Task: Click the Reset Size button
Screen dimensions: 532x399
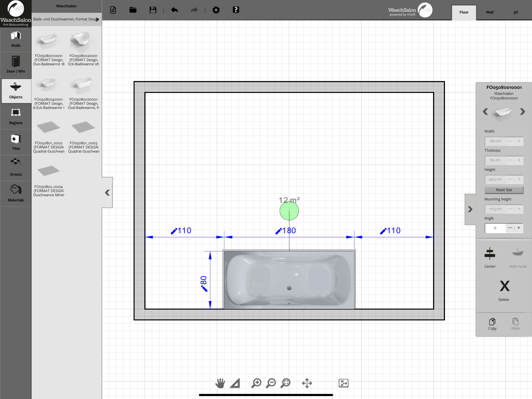Action: pos(504,190)
